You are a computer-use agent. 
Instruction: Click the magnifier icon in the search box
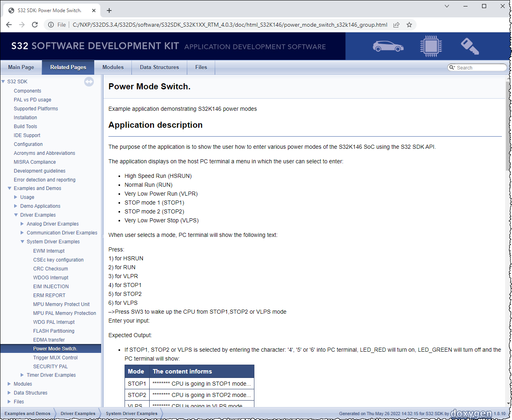click(x=452, y=67)
